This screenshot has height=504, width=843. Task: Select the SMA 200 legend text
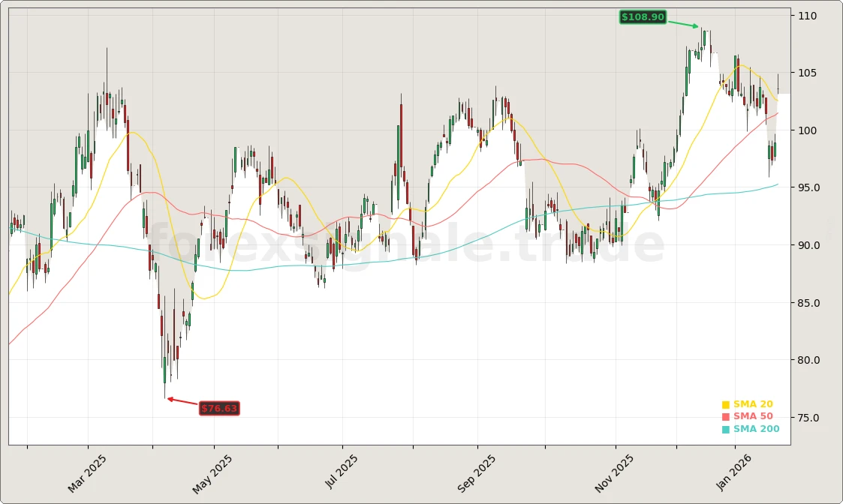click(756, 430)
